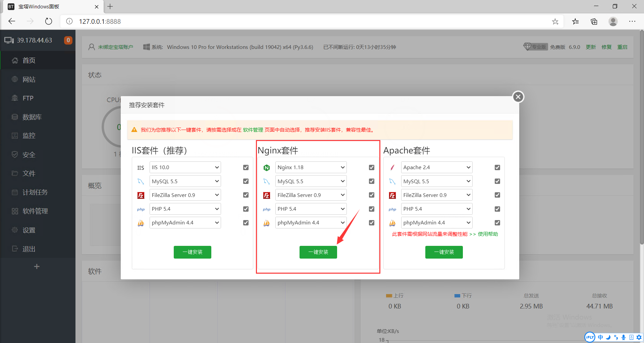Viewport: 644px width, 343px height.
Task: Click the FileZilla icon in the Nginx suite
Action: (x=267, y=195)
